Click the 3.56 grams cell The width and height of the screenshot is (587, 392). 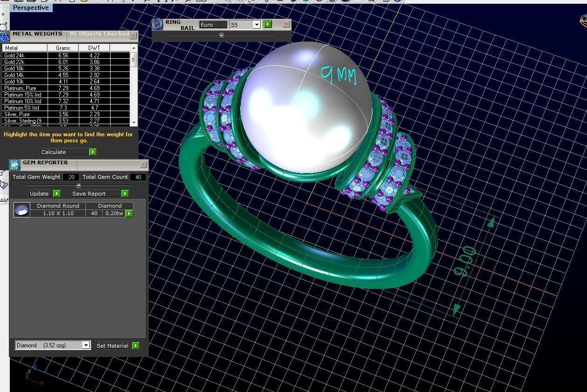tap(63, 114)
